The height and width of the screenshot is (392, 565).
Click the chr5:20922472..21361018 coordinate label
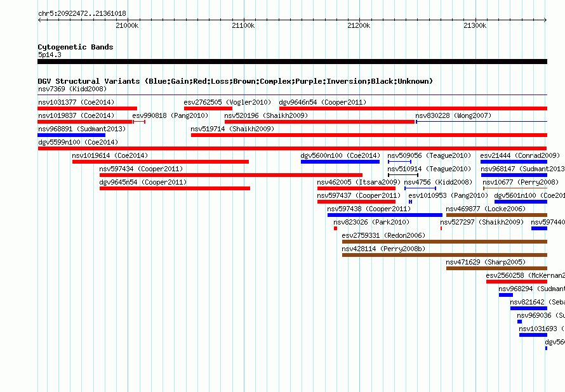pos(82,14)
